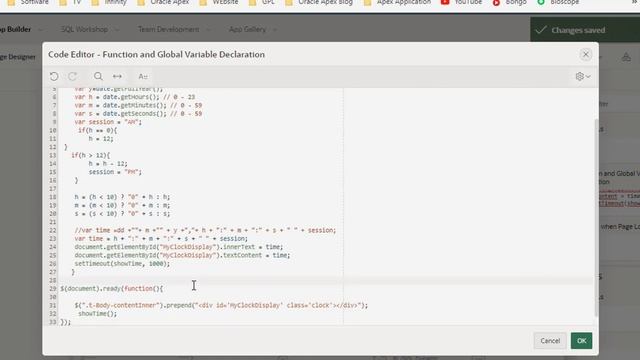Screen dimensions: 640x360
Task: Click the session = "PM" line
Action: 115,172
